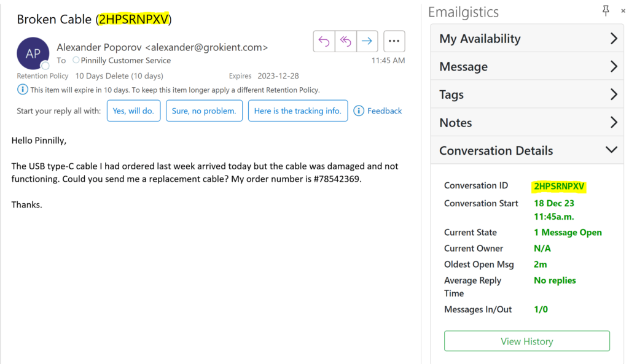Click presence circle beside Pinnilly Customer Service
Screen dimensions: 629x364
(76, 60)
